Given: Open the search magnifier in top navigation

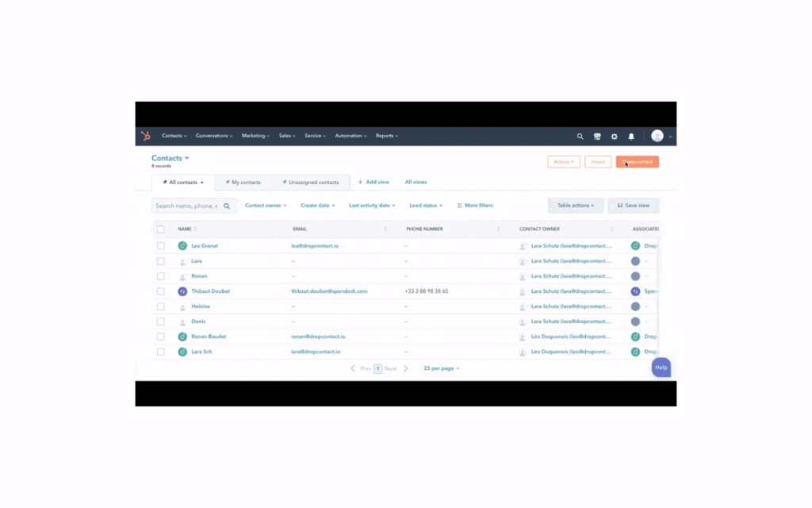Looking at the screenshot, I should (x=580, y=137).
